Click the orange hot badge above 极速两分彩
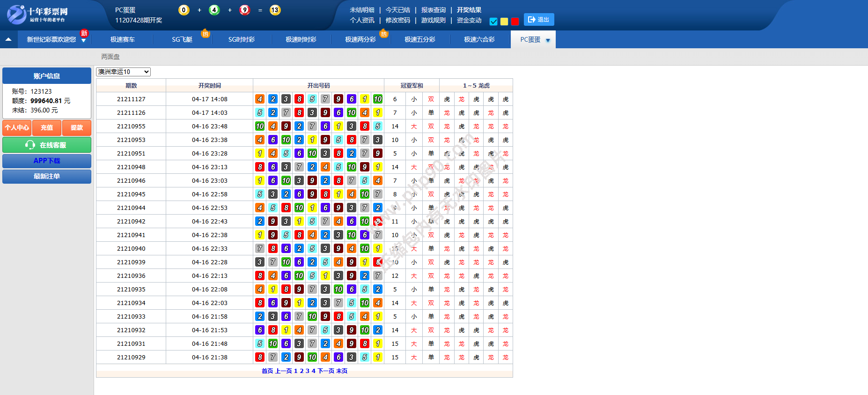This screenshot has height=395, width=868. (384, 33)
